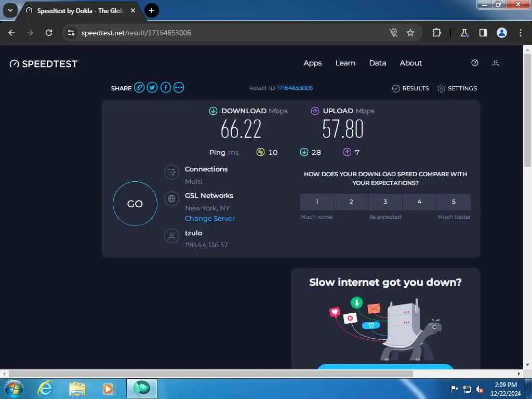Click the vertical page scrollbar thumb
Screen dimensions: 532x399
pos(527,110)
